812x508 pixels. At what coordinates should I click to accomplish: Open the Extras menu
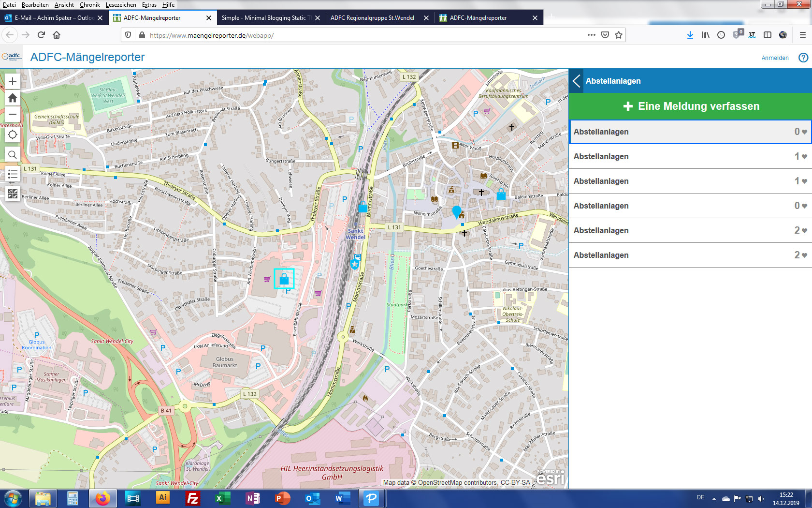click(x=149, y=5)
